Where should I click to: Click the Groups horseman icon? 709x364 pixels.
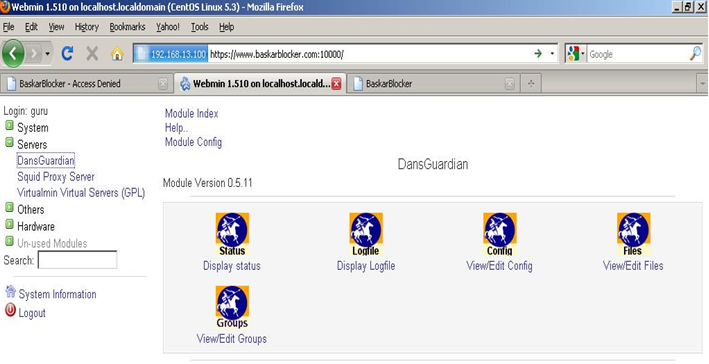click(x=232, y=307)
